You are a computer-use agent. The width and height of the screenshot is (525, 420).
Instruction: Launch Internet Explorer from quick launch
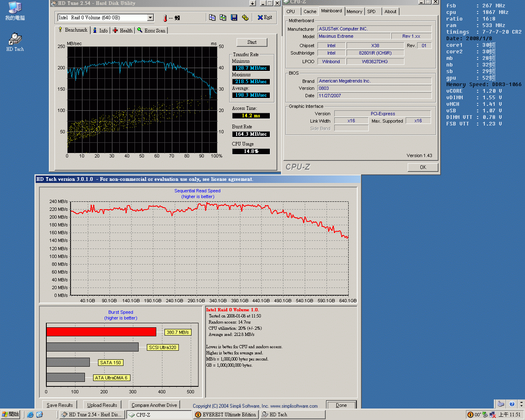[x=30, y=415]
